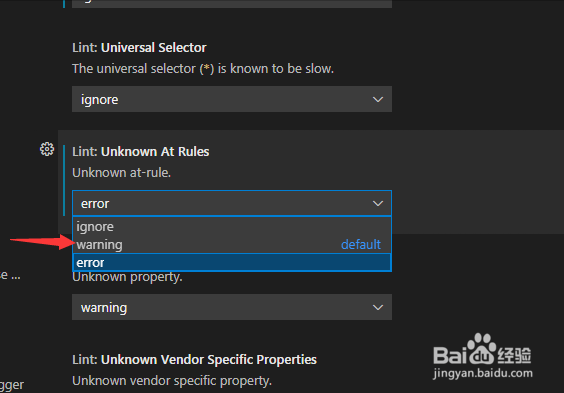Select the ignore option in the open list
Screen dimensions: 564x393
click(232, 227)
